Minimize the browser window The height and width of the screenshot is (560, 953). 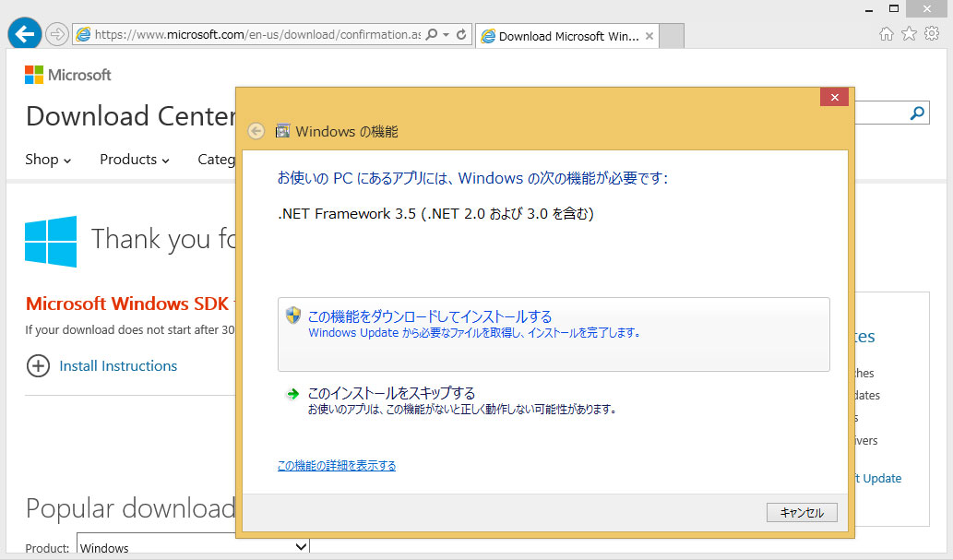(868, 9)
